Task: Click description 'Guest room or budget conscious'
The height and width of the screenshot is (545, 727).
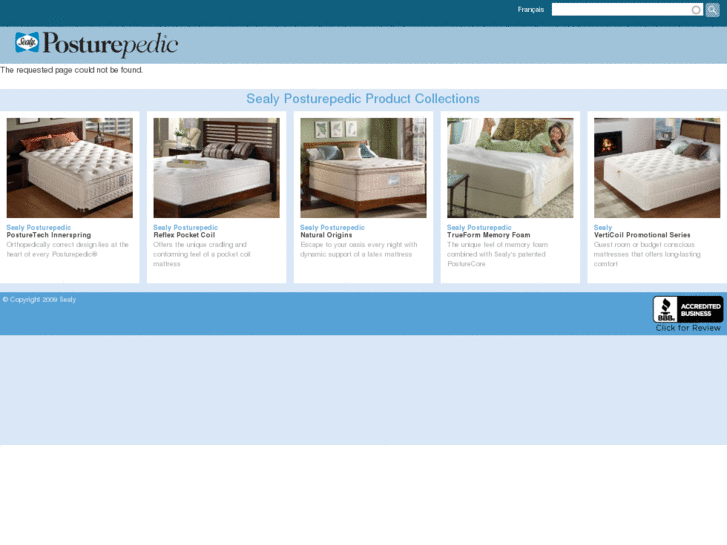Action: click(644, 245)
